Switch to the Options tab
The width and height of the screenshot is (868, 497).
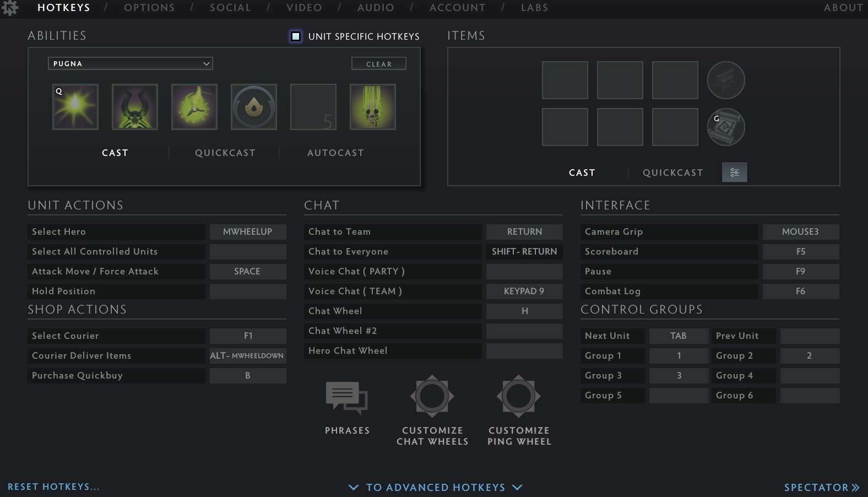click(149, 8)
